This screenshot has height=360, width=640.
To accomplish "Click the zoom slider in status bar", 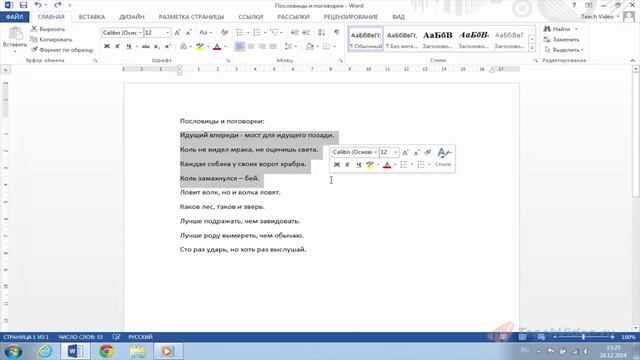I will click(584, 337).
